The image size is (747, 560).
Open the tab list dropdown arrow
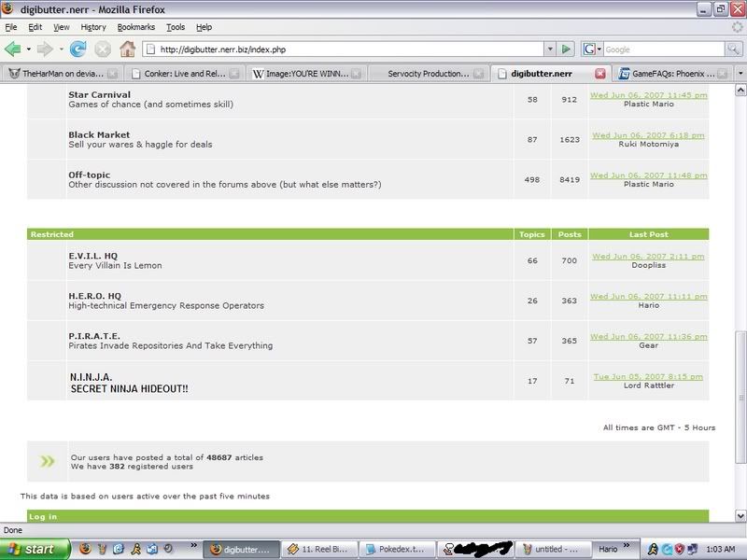pos(736,73)
